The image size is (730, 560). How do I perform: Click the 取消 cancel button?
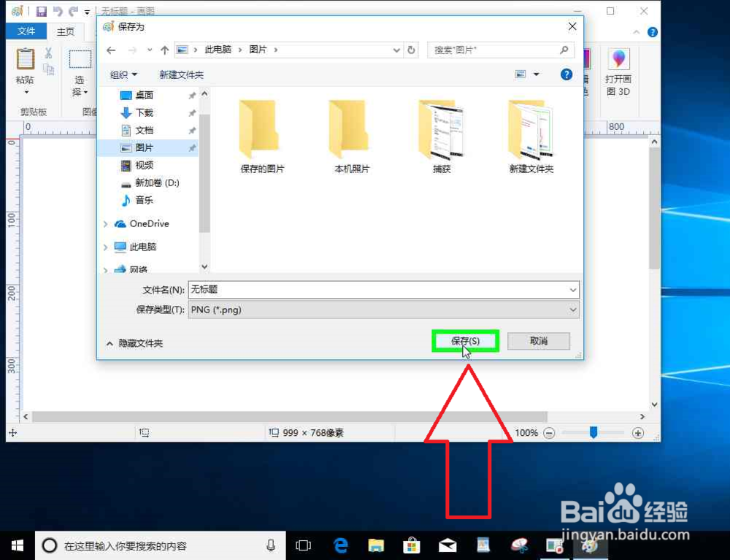click(538, 341)
